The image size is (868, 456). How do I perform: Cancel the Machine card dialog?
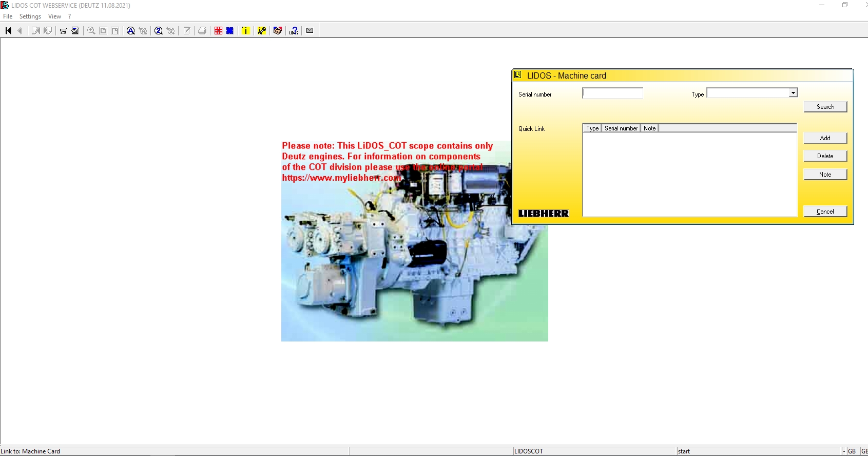pos(825,212)
